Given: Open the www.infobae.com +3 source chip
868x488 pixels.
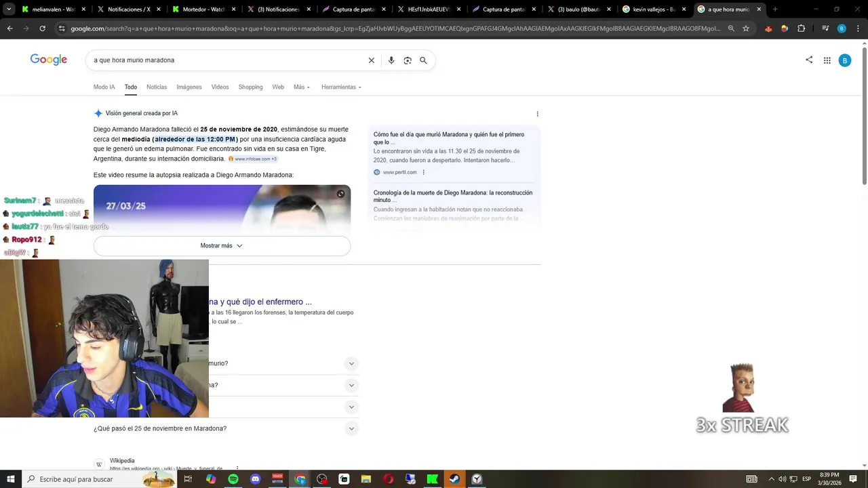Looking at the screenshot, I should pyautogui.click(x=252, y=159).
